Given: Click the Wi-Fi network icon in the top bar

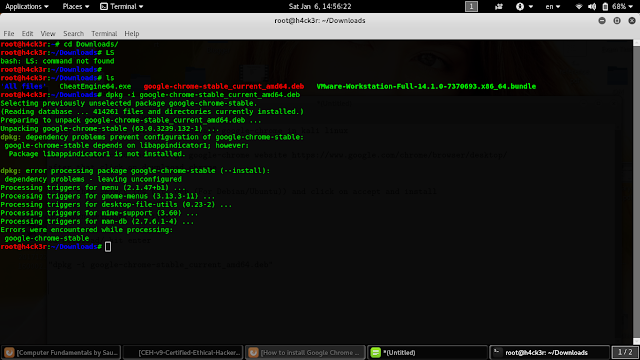Looking at the screenshot, I should tap(578, 7).
